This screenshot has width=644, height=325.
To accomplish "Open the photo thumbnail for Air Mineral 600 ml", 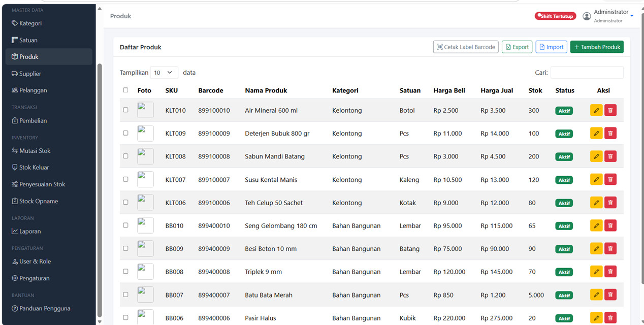I will [x=145, y=110].
